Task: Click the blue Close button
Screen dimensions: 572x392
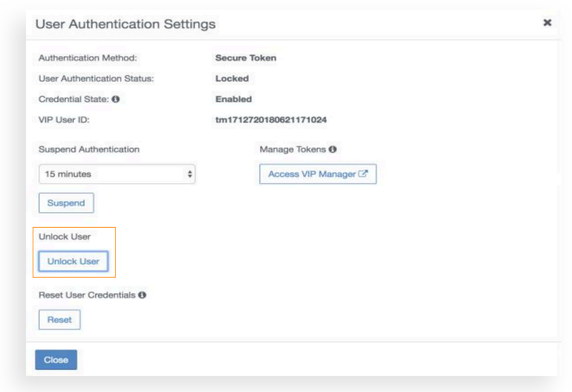Action: pyautogui.click(x=56, y=360)
